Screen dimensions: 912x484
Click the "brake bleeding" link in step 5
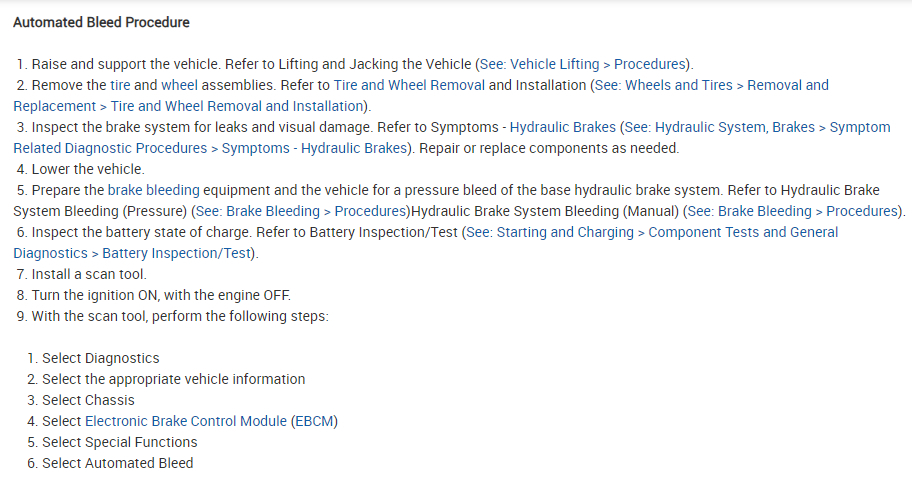[154, 190]
